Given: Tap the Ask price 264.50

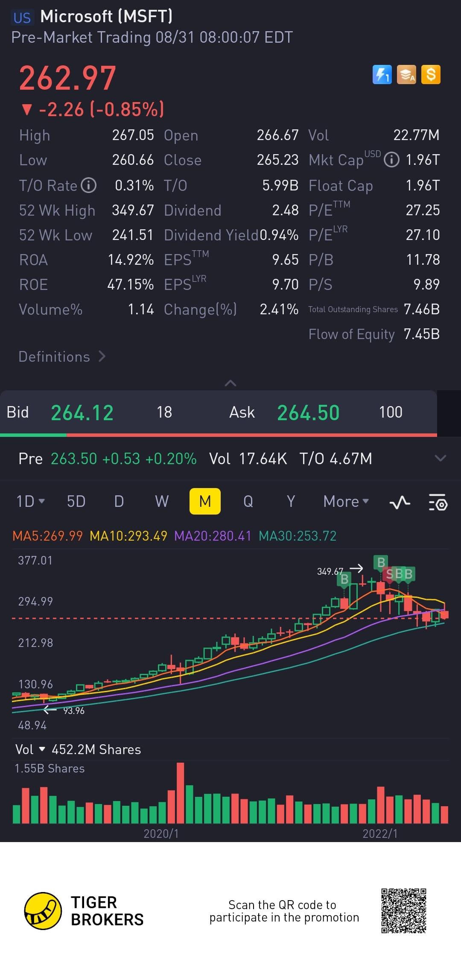Looking at the screenshot, I should point(308,413).
